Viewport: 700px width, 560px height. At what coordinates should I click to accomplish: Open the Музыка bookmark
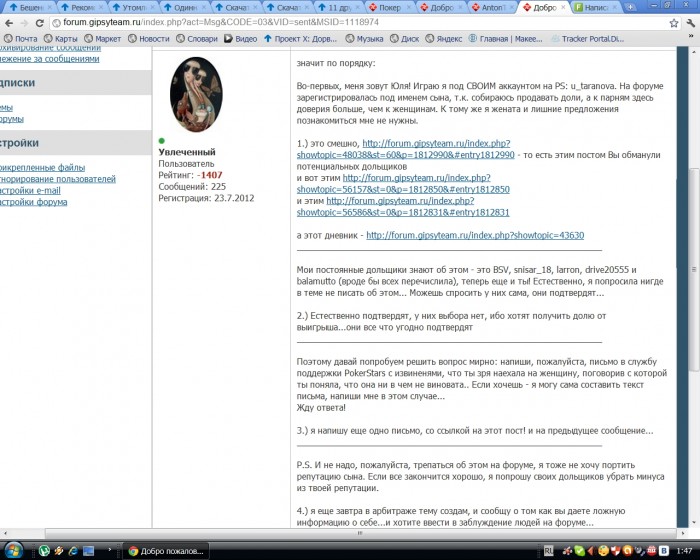pos(364,39)
